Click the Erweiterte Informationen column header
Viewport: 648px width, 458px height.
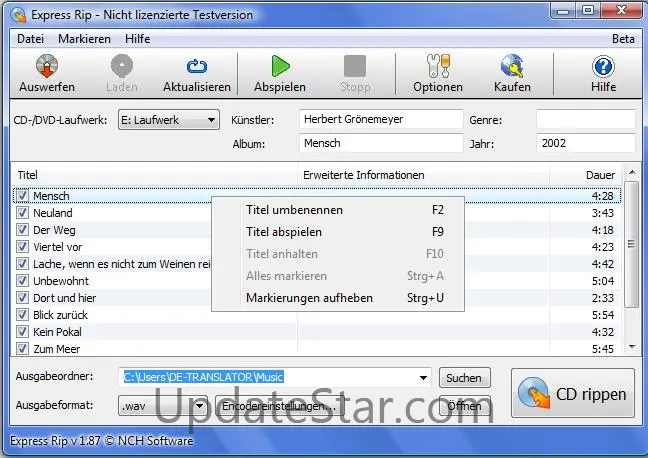point(424,175)
